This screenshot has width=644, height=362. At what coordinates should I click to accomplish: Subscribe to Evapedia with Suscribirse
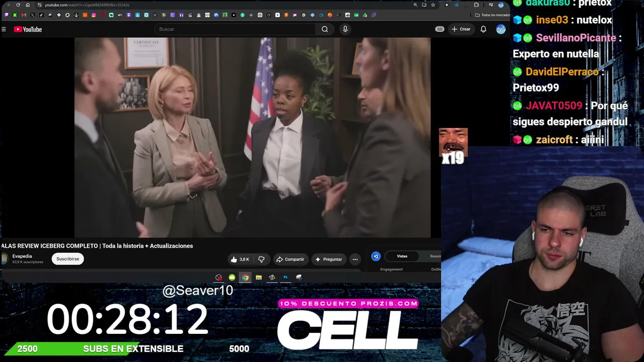(x=67, y=259)
